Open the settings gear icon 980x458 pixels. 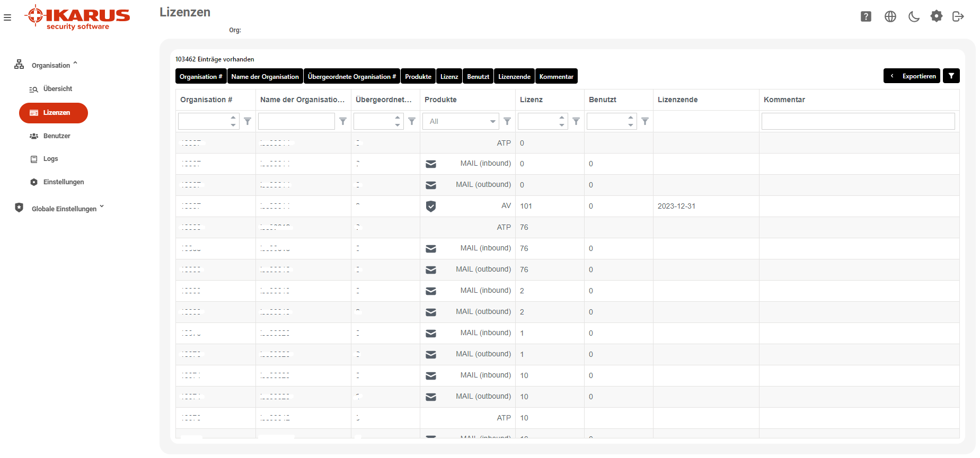937,16
